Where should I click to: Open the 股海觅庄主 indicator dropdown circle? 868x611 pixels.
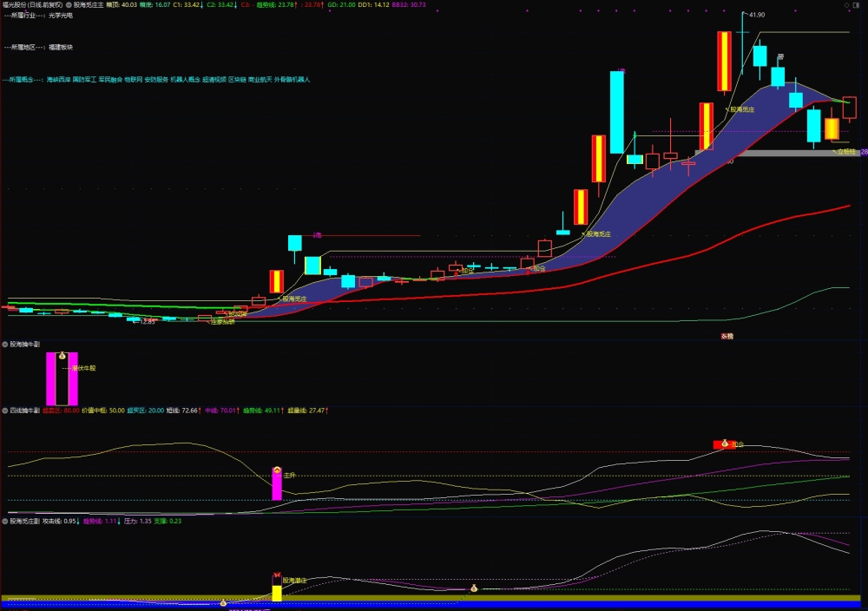click(69, 4)
